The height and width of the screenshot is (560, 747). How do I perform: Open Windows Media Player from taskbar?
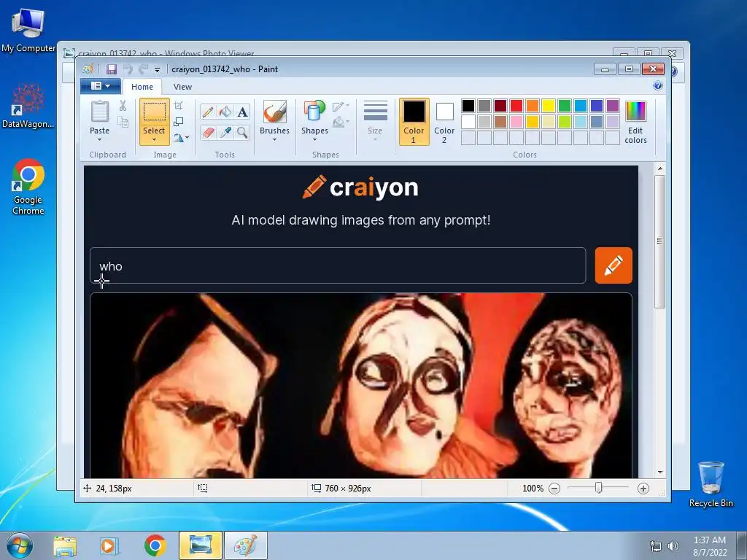pos(109,546)
